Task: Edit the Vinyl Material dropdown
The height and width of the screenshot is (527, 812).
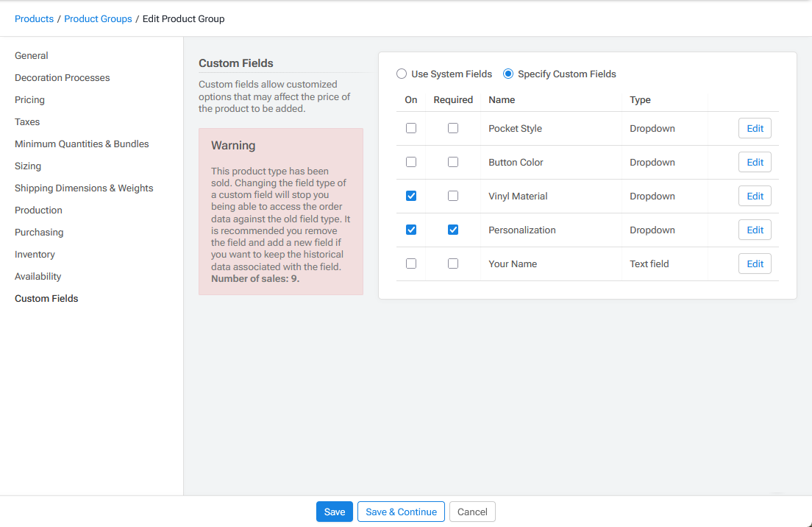Action: pyautogui.click(x=755, y=196)
